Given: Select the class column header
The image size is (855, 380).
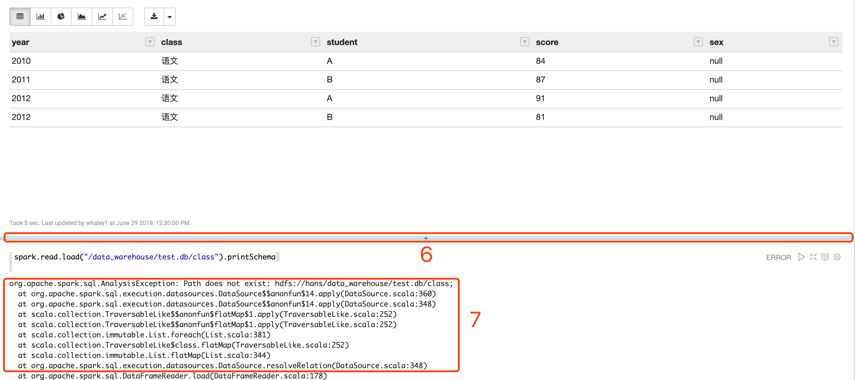Looking at the screenshot, I should tap(172, 42).
